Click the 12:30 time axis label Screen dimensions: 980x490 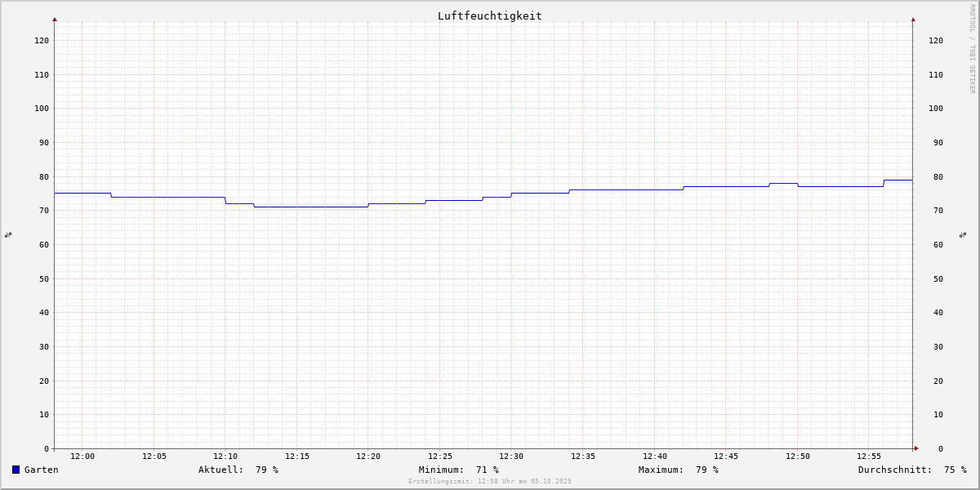click(511, 457)
